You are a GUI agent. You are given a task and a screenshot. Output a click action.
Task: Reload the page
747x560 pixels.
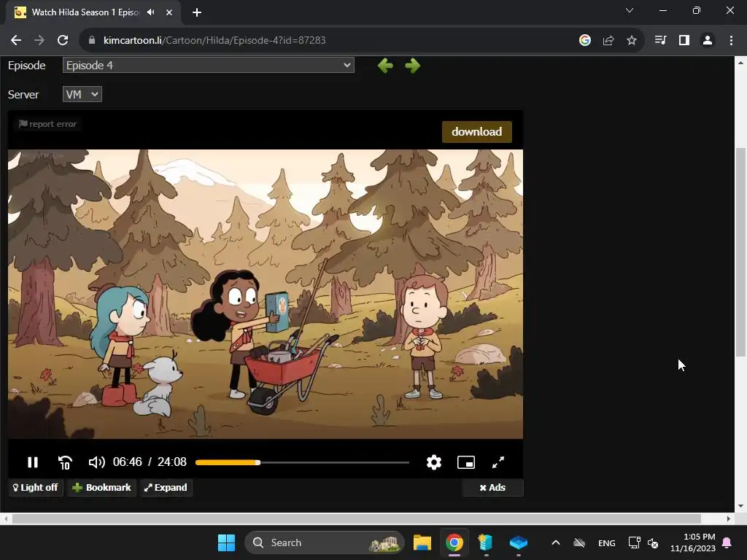pos(63,41)
